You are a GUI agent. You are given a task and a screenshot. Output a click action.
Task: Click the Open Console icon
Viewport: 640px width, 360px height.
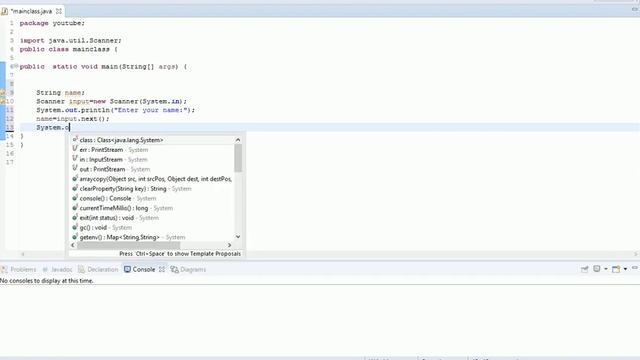pyautogui.click(x=616, y=269)
